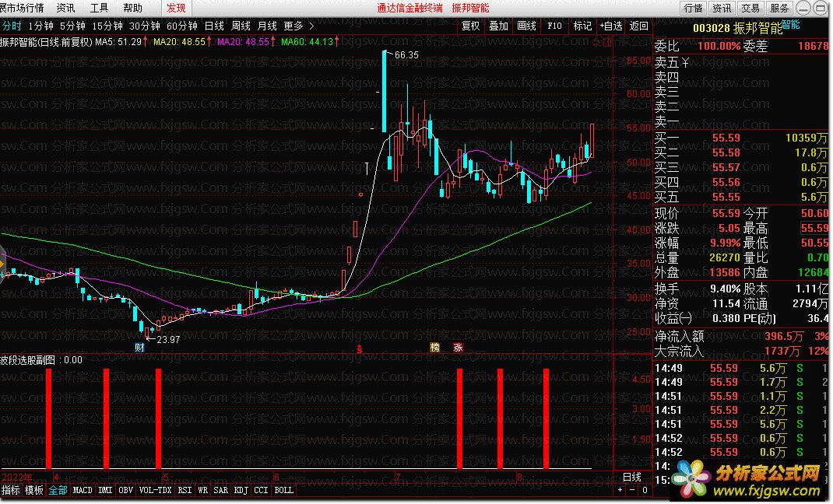The height and width of the screenshot is (504, 833).
Task: Select the 月线 monthly period tab
Action: (x=267, y=26)
